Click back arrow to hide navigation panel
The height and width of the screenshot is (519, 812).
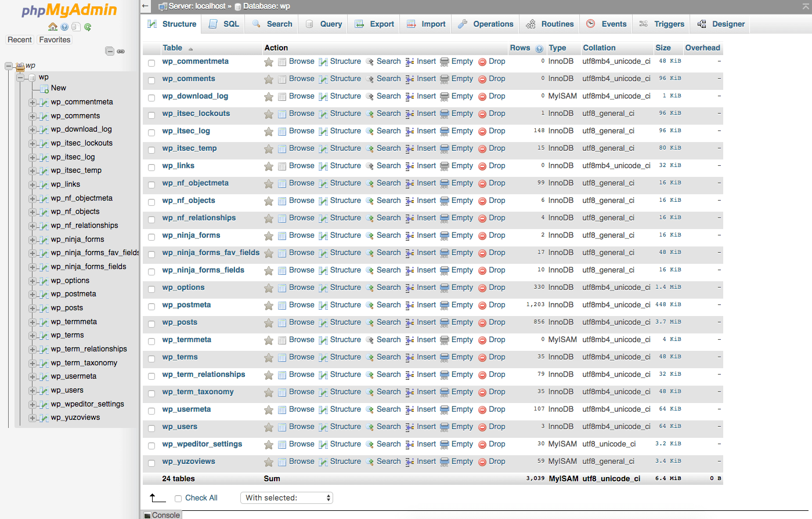pos(146,6)
